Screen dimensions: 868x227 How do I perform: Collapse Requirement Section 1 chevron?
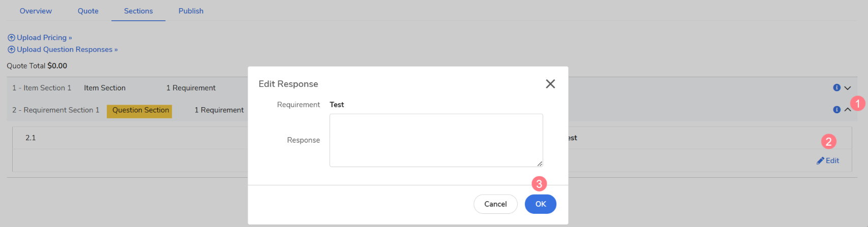pos(848,110)
